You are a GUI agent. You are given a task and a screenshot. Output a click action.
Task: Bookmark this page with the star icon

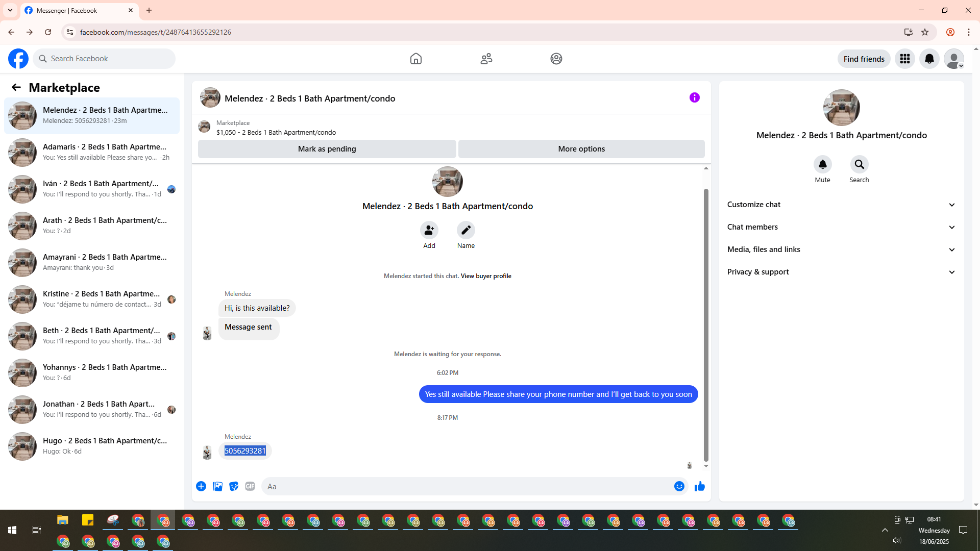(x=925, y=32)
